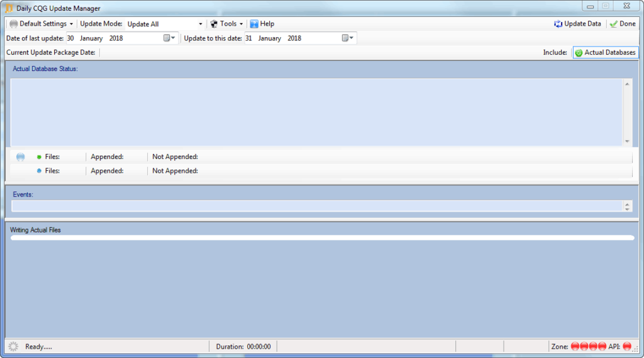Open the Update Mode combo box
This screenshot has width=644, height=358.
165,24
